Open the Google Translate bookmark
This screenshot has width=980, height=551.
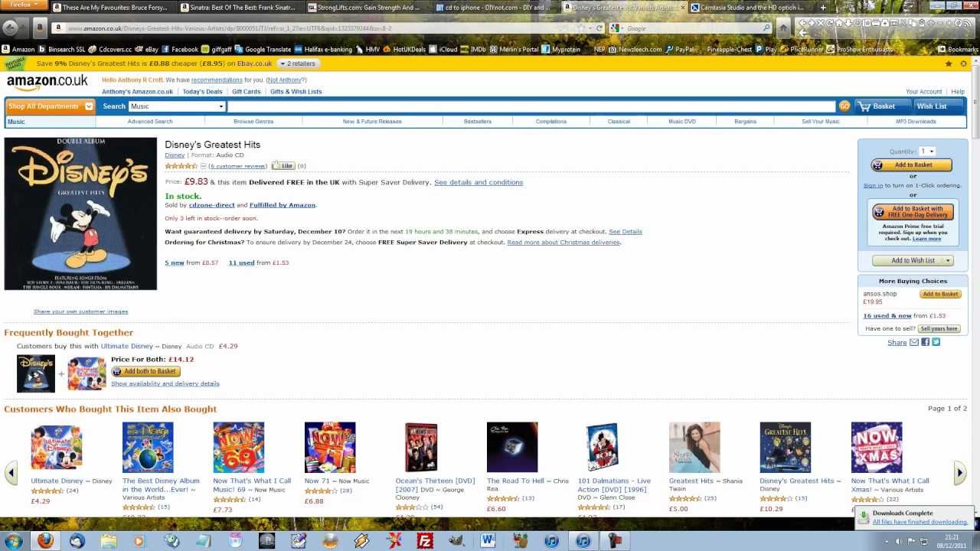263,49
